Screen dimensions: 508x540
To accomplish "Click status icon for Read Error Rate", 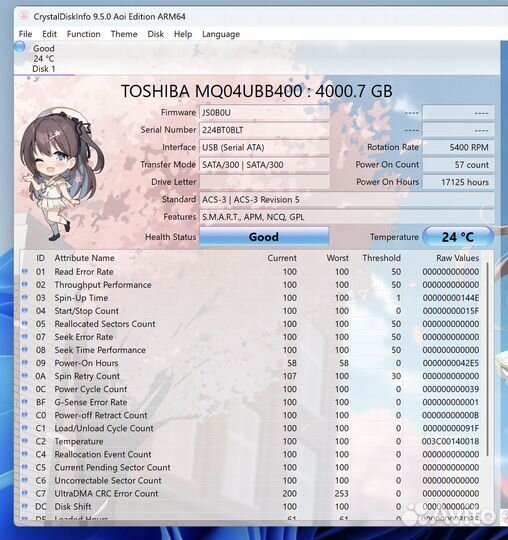I will click(24, 271).
